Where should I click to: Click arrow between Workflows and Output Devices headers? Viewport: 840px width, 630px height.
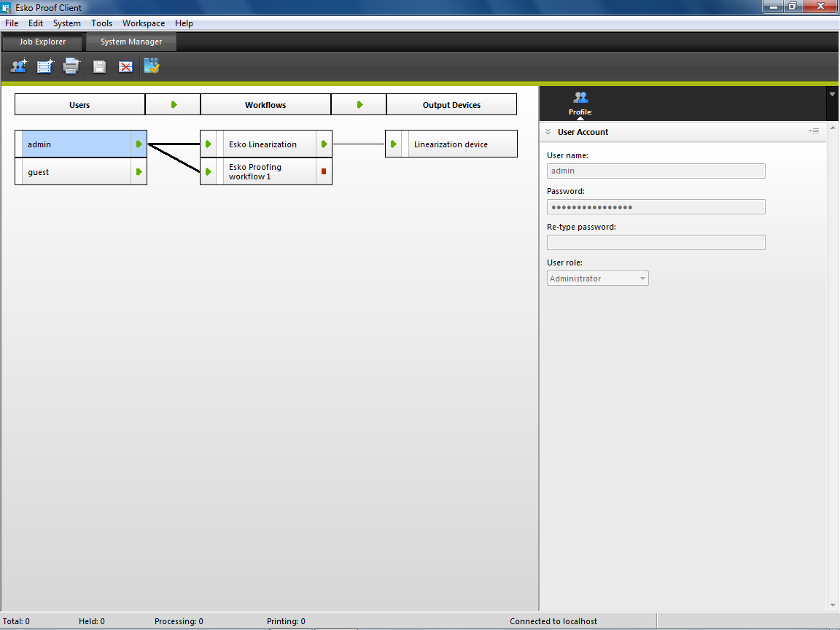(x=359, y=104)
